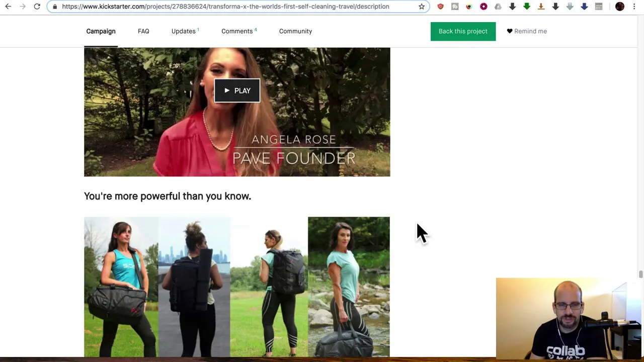
Task: Open the Campaign tab
Action: coord(101,31)
